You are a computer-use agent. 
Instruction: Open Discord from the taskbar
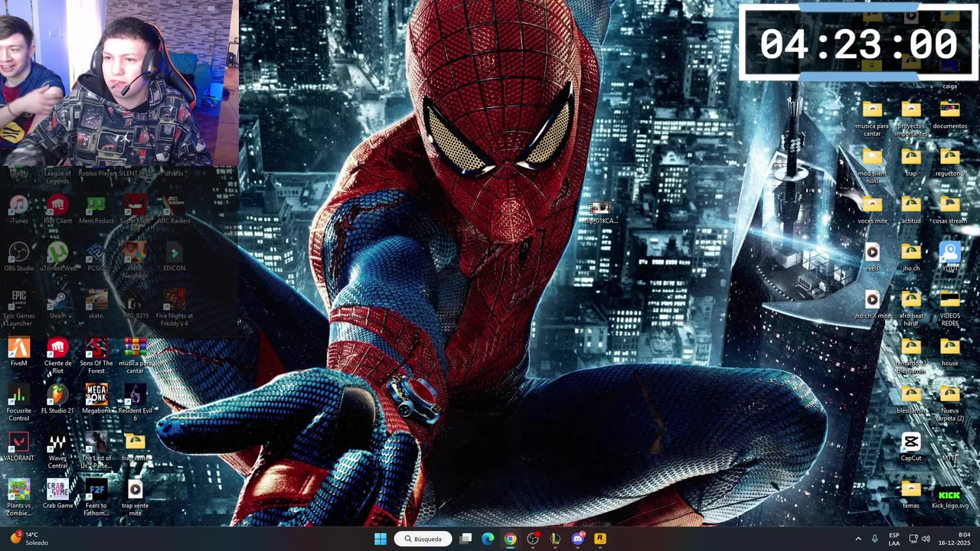pyautogui.click(x=578, y=539)
